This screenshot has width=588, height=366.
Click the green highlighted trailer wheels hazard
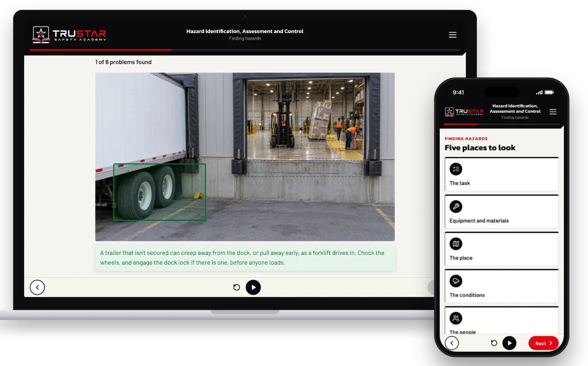coord(159,192)
